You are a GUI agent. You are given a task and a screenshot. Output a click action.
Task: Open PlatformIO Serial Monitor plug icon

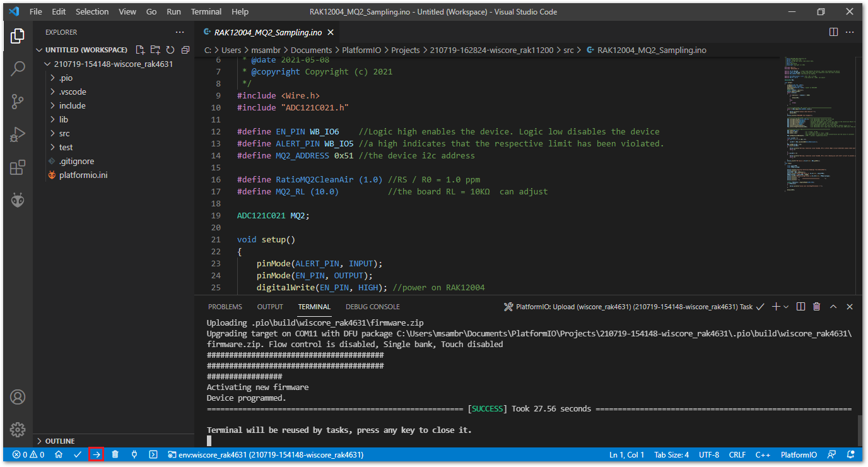(134, 454)
